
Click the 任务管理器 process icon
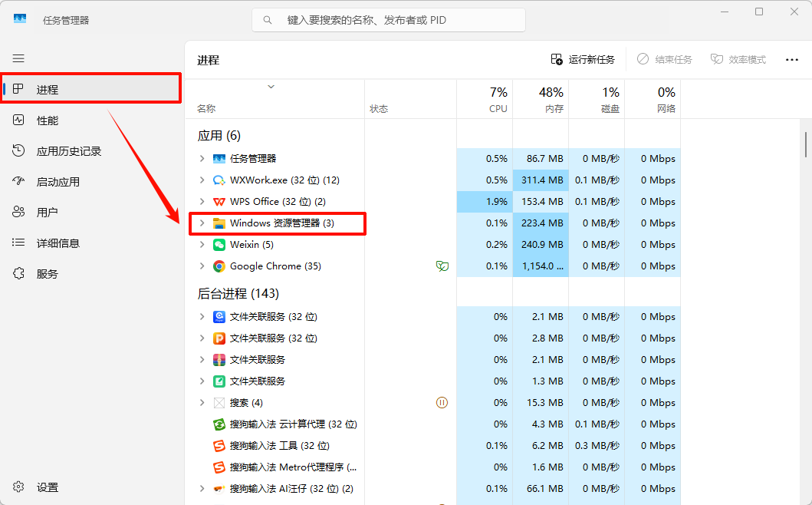pos(219,159)
